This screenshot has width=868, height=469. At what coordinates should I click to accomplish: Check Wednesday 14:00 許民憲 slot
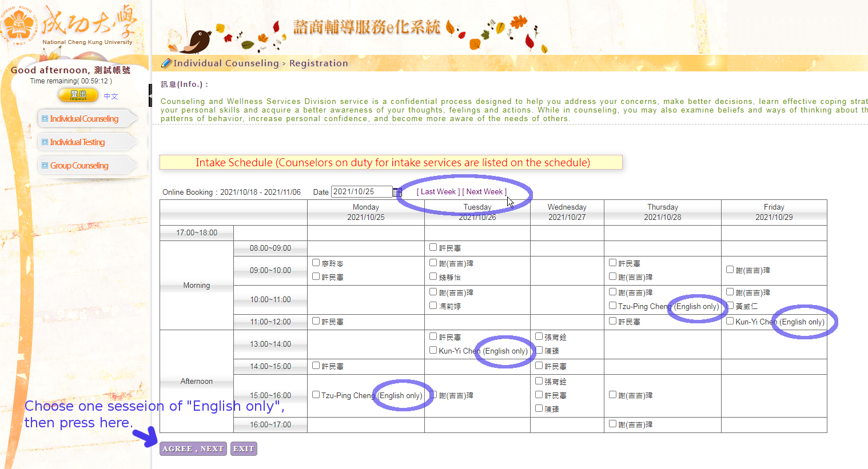point(539,366)
